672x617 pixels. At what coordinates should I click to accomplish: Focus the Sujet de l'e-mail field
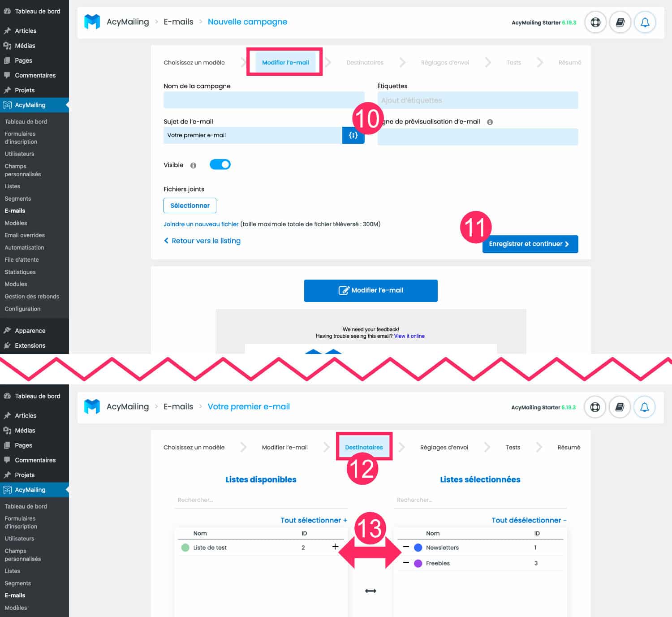253,135
